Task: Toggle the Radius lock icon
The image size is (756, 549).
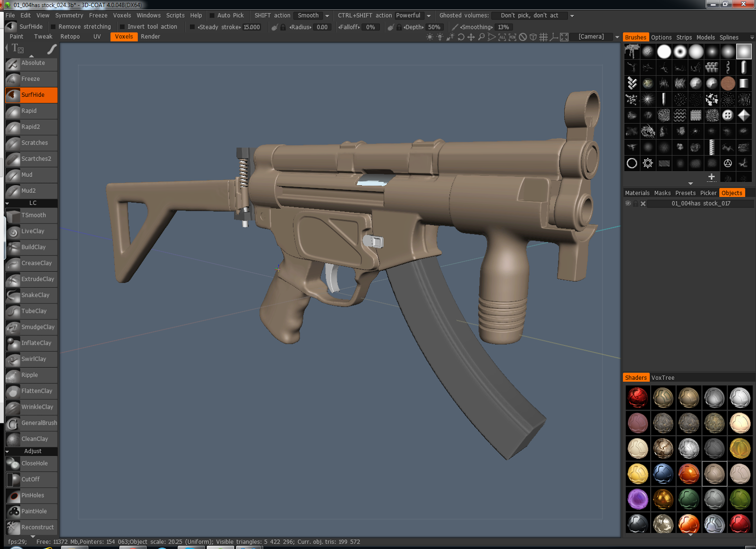Action: point(283,27)
